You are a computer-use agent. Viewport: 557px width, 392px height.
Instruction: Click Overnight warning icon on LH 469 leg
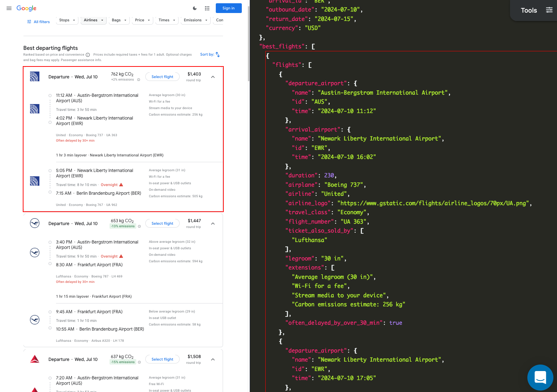[121, 256]
